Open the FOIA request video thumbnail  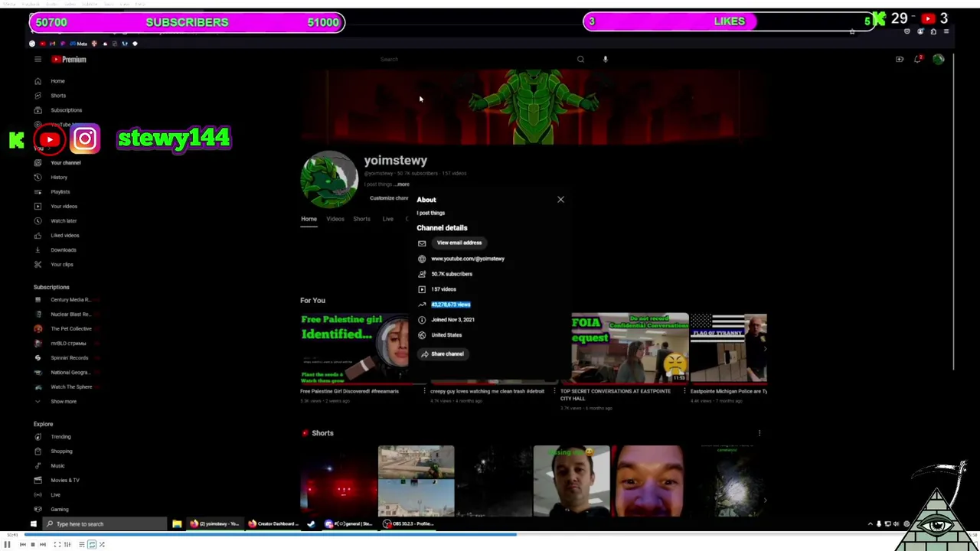click(629, 348)
